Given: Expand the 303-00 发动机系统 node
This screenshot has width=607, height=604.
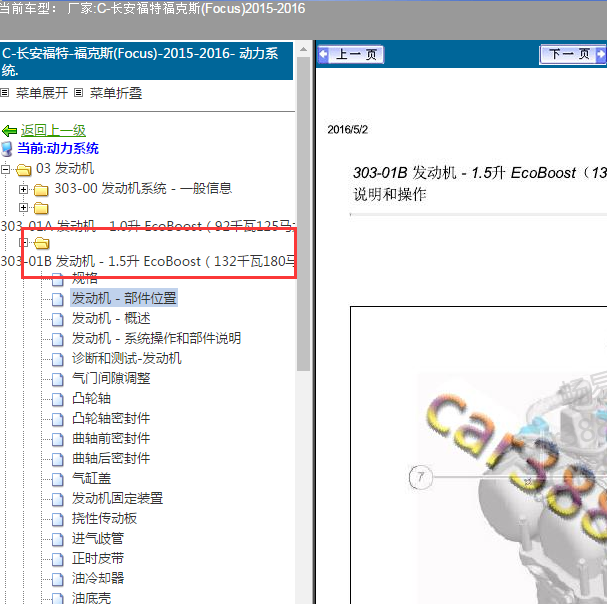Looking at the screenshot, I should click(x=24, y=189).
